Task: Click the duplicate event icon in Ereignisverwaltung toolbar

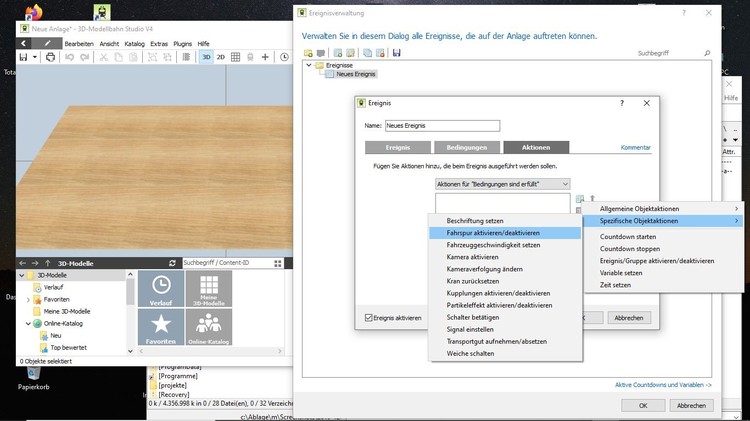Action: (x=367, y=53)
